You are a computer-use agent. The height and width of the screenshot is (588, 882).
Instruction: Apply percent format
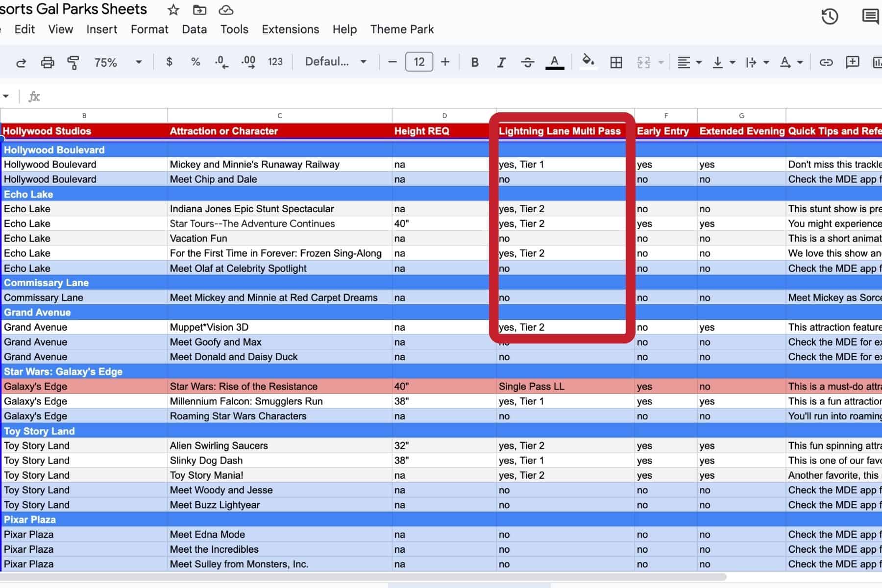point(196,62)
